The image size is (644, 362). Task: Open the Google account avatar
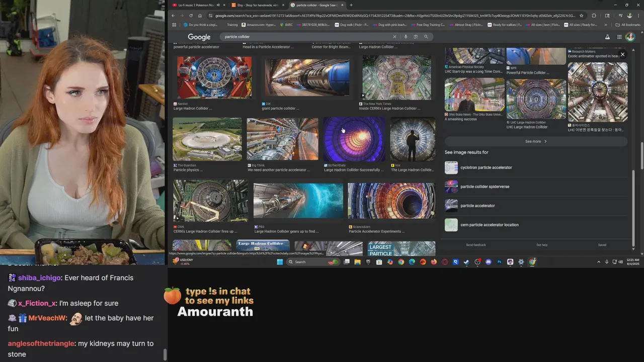(630, 37)
